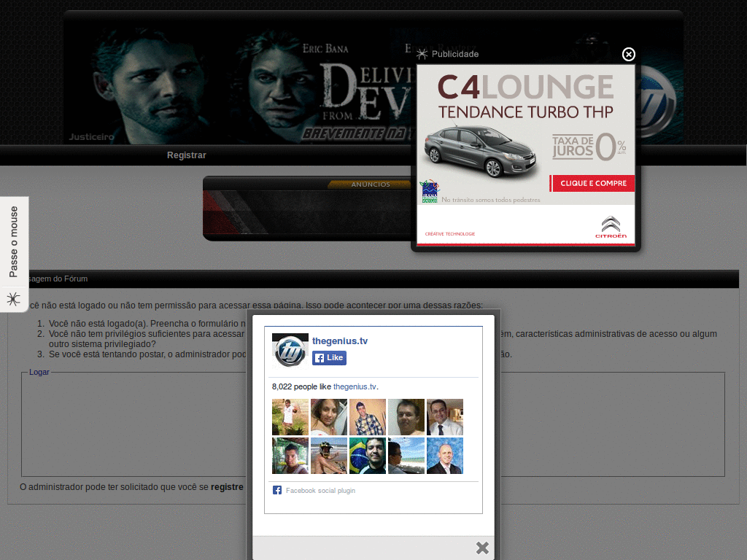Click the gray C4 Lounge car image

480,150
